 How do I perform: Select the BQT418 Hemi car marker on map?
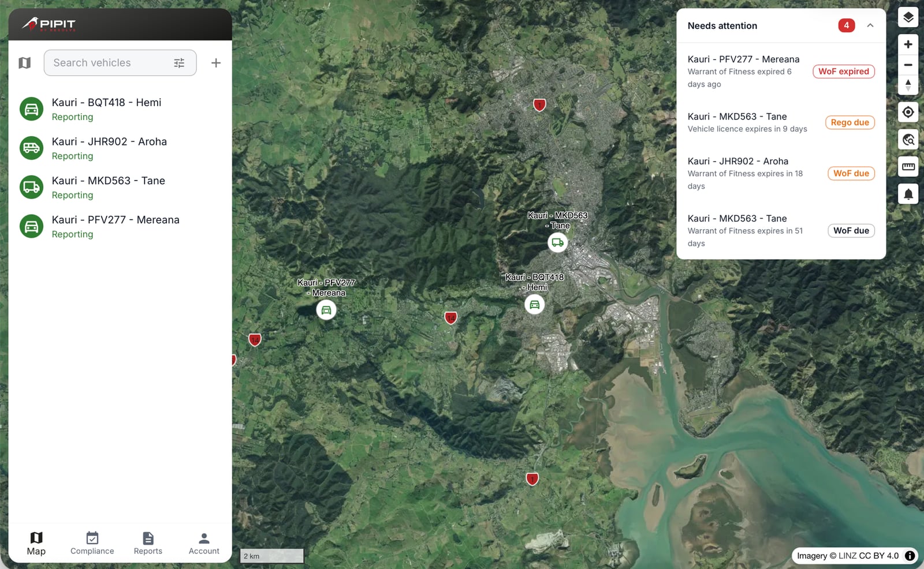535,304
